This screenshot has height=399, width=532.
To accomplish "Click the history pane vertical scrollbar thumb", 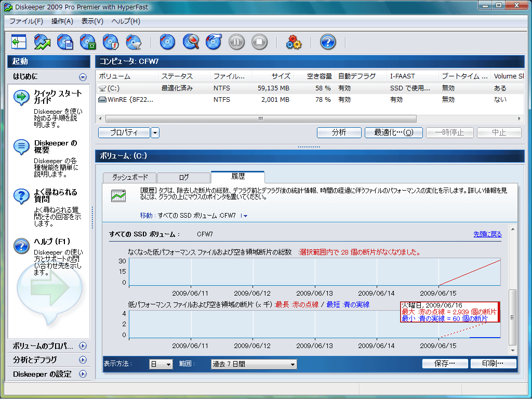I will pos(512,317).
